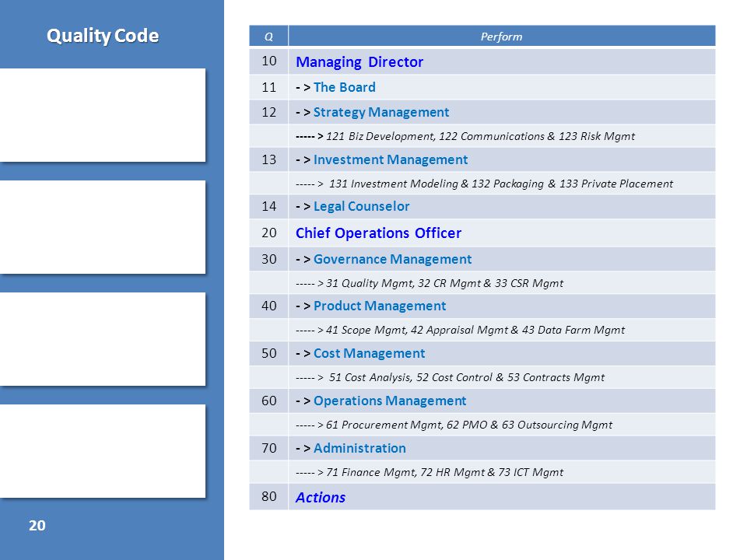Select code cell 13

click(268, 159)
